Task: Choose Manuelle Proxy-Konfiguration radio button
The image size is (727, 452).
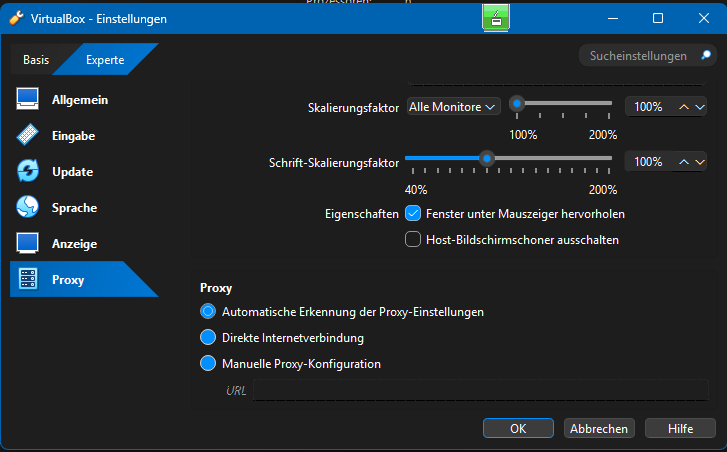Action: [208, 363]
